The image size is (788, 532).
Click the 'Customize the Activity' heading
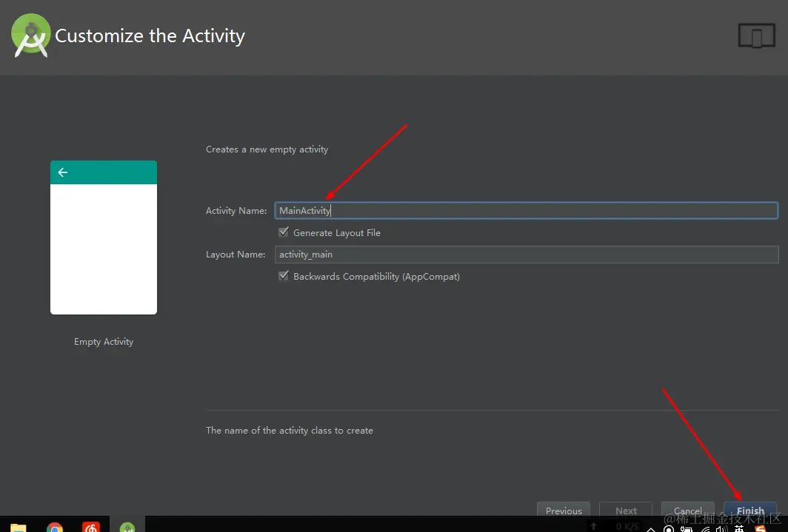pyautogui.click(x=150, y=36)
